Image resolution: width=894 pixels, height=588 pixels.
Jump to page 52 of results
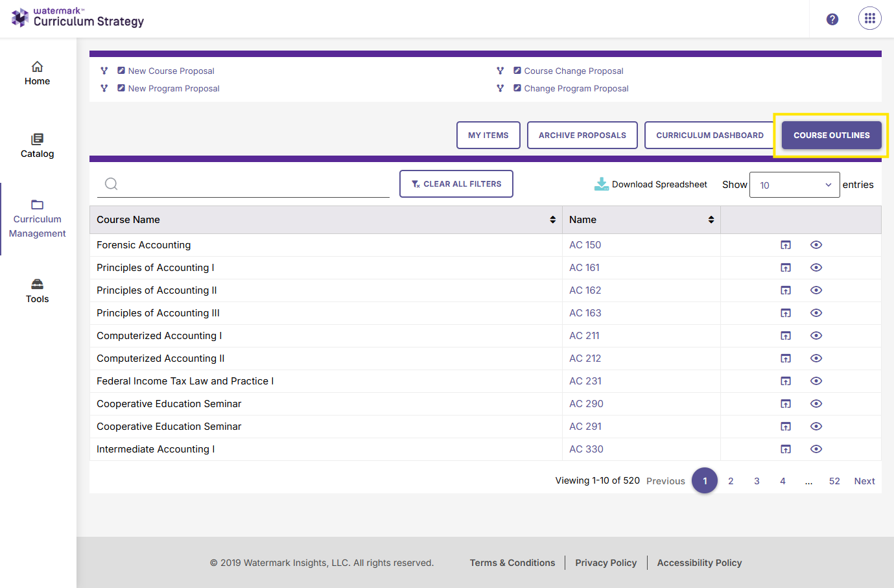point(834,481)
